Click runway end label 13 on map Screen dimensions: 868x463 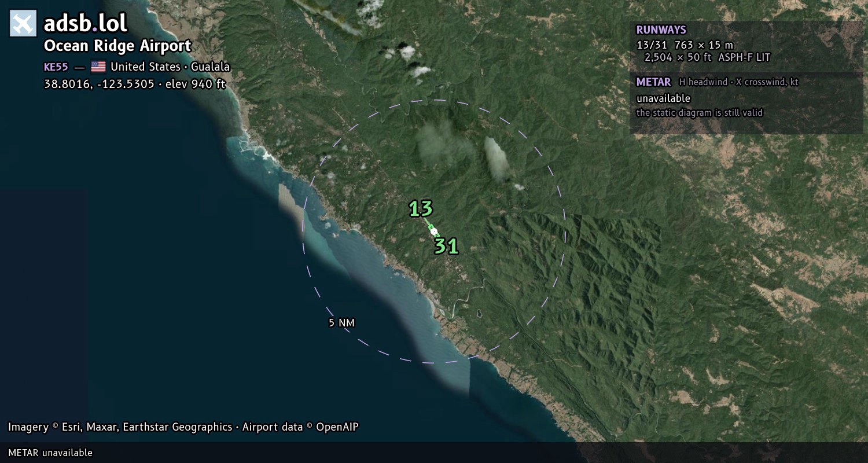pyautogui.click(x=421, y=208)
